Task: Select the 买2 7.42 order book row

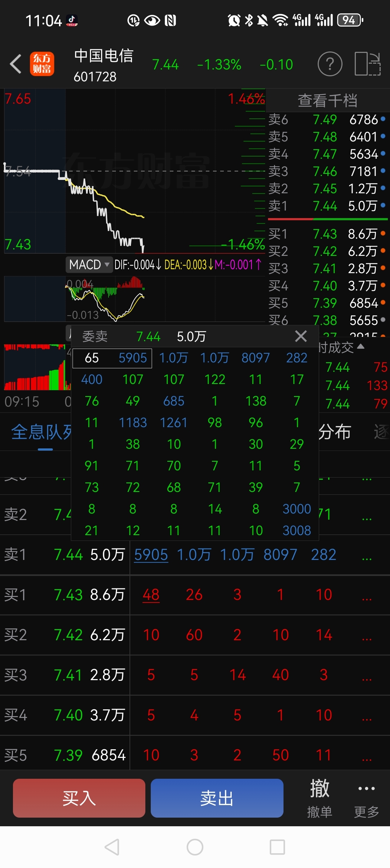Action: [x=327, y=251]
